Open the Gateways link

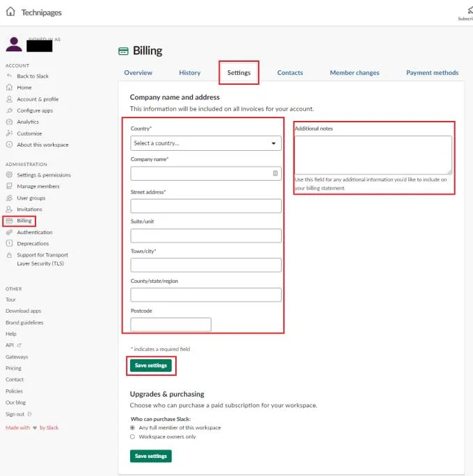click(17, 357)
